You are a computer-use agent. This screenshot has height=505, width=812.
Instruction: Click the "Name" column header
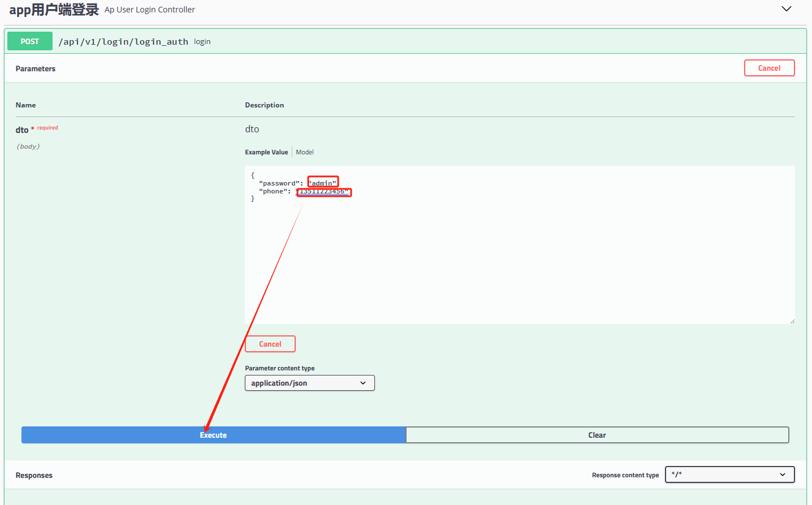(x=26, y=105)
